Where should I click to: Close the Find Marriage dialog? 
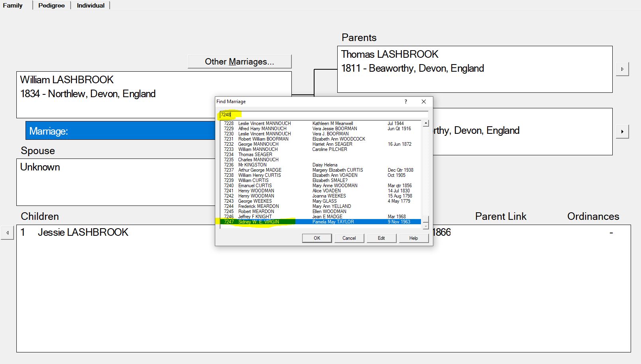(424, 102)
